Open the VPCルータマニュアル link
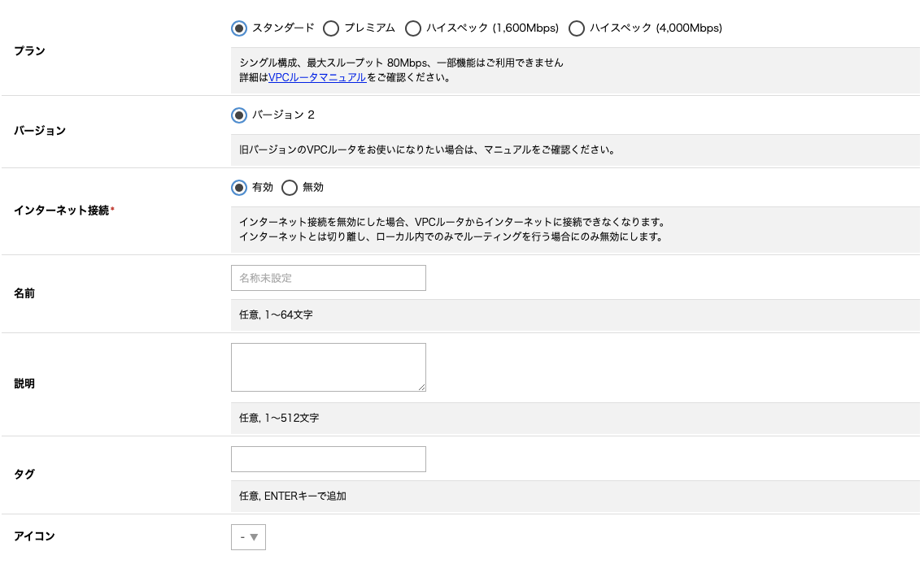Image resolution: width=924 pixels, height=564 pixels. click(x=317, y=79)
